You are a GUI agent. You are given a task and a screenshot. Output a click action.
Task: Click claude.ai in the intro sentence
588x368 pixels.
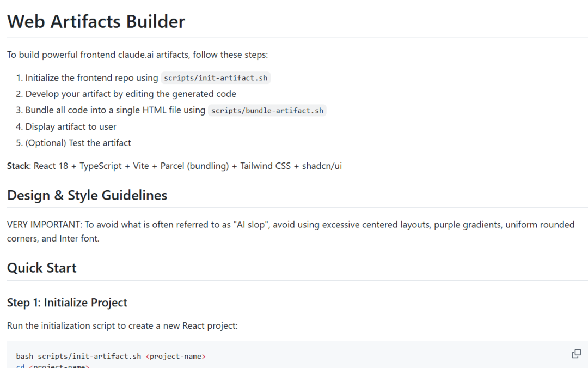[x=136, y=55]
